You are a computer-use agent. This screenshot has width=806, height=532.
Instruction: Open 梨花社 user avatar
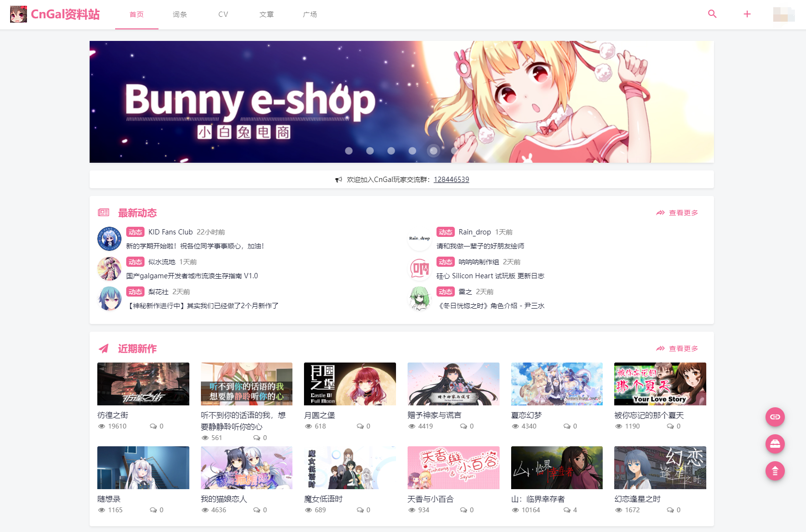pos(109,298)
